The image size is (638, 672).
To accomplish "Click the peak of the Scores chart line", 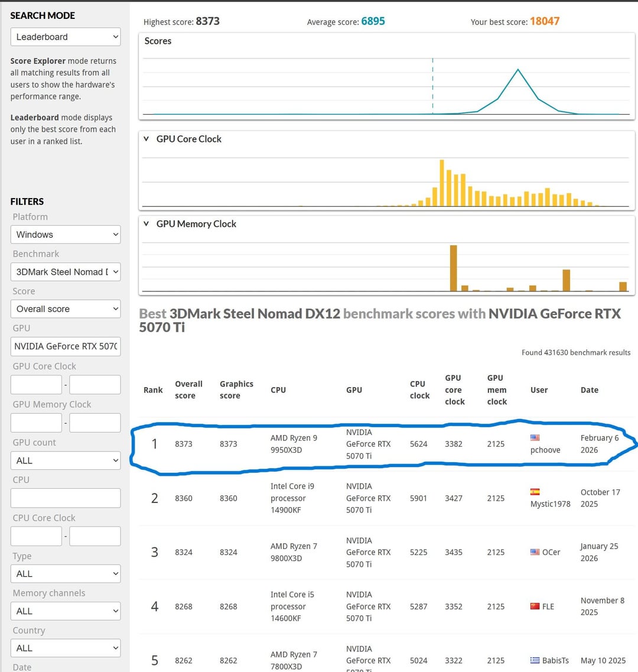I will [518, 70].
